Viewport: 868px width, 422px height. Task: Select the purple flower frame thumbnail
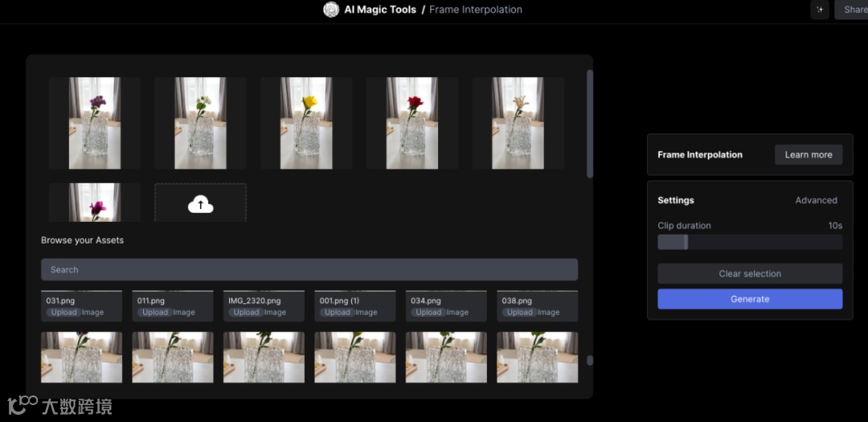click(95, 123)
